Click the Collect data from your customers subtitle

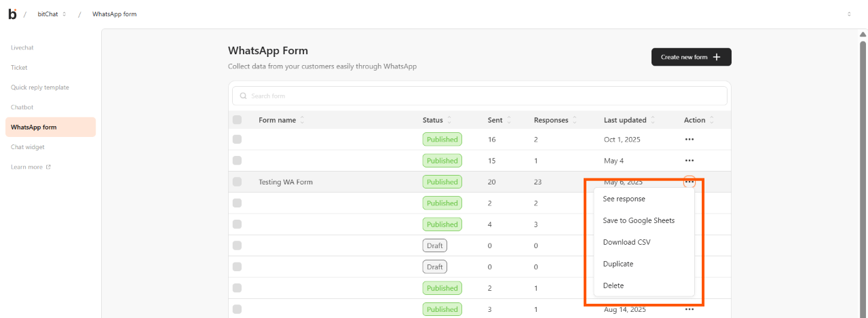[x=322, y=66]
